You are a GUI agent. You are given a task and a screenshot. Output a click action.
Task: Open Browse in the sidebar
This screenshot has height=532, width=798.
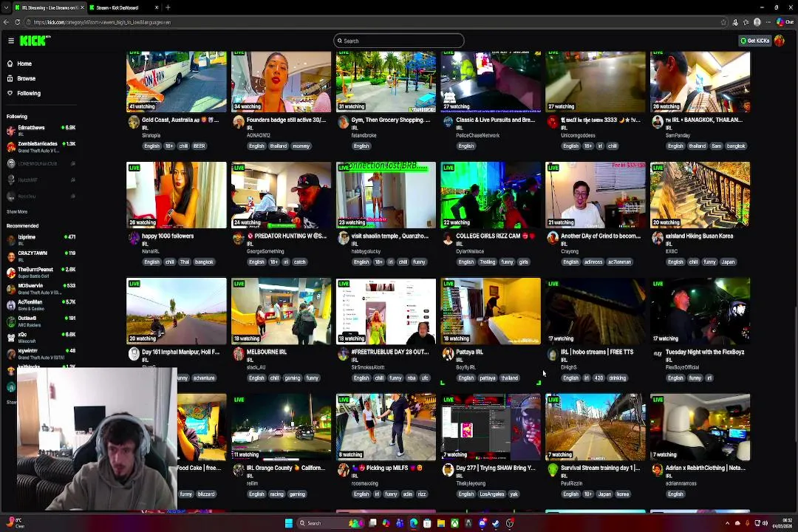(x=26, y=78)
